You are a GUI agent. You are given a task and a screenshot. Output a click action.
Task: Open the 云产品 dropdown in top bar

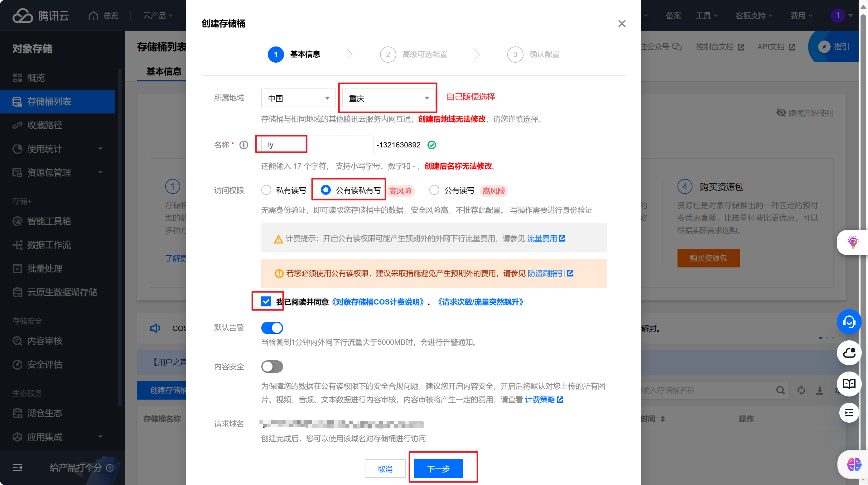158,16
